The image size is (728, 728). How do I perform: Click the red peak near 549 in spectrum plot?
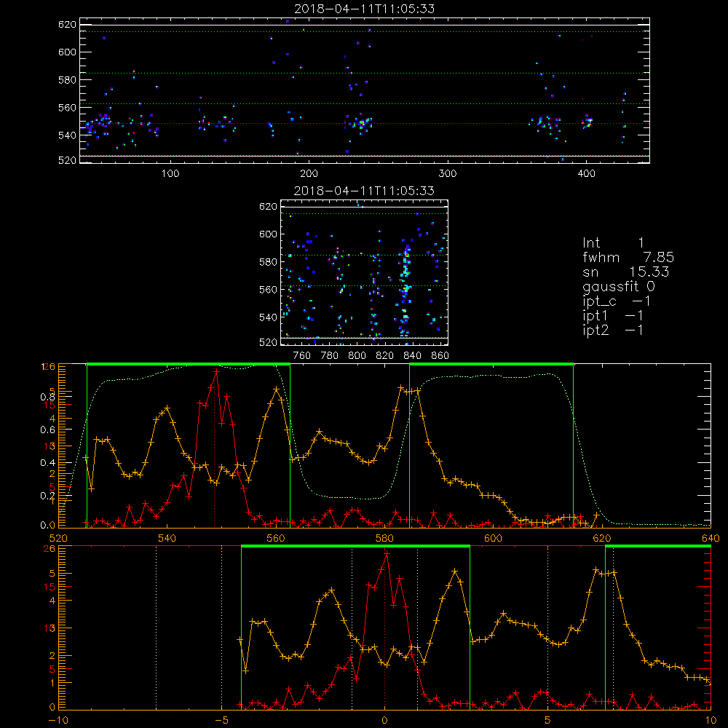pyautogui.click(x=216, y=371)
